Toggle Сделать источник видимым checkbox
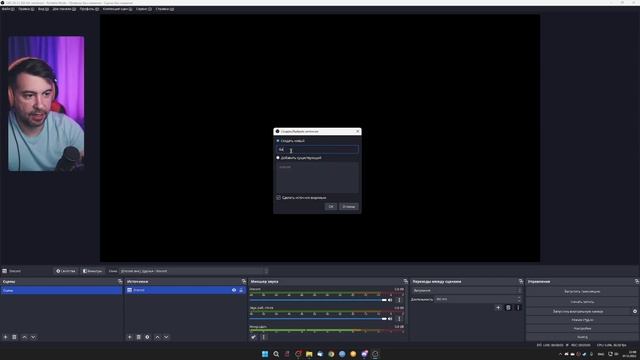This screenshot has width=640, height=360. click(278, 198)
